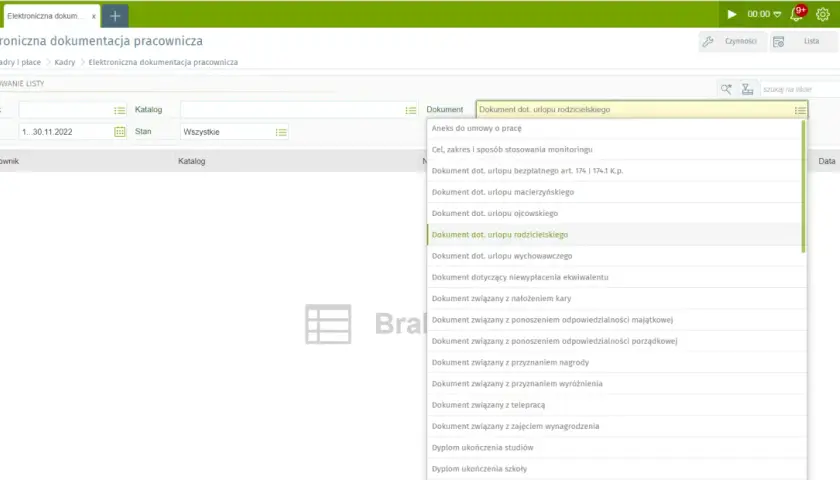840x480 pixels.
Task: Select highlighted Dokument dot. urlopu rodzicielskiego option
Action: [x=614, y=235]
